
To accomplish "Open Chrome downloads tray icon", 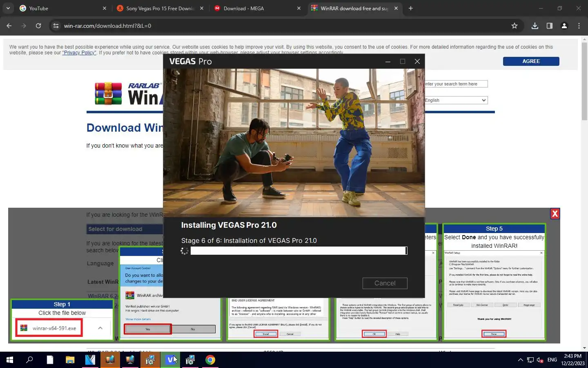I will [x=535, y=26].
